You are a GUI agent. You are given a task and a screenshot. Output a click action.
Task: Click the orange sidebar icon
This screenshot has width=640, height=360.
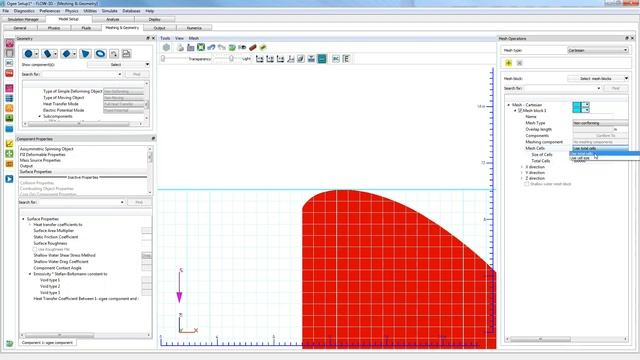[9, 108]
